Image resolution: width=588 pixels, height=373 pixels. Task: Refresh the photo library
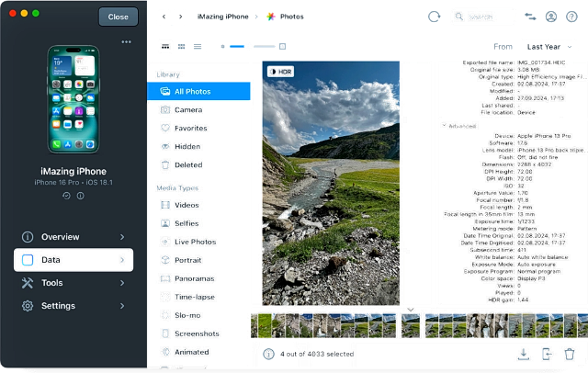coord(434,17)
